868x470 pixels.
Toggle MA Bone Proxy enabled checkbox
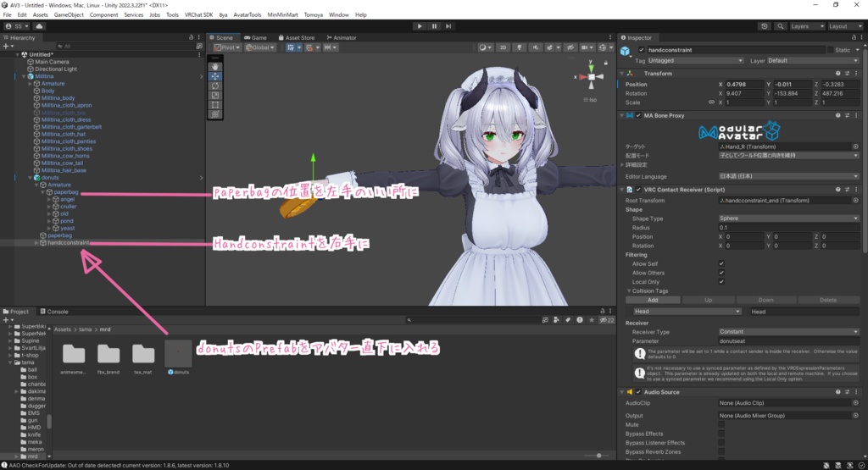coord(638,115)
